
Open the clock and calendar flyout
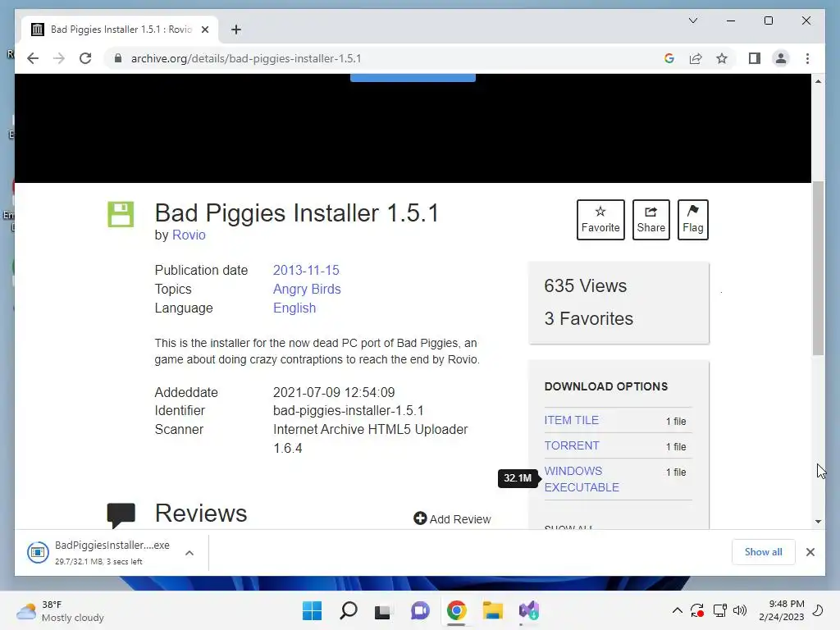tap(782, 610)
